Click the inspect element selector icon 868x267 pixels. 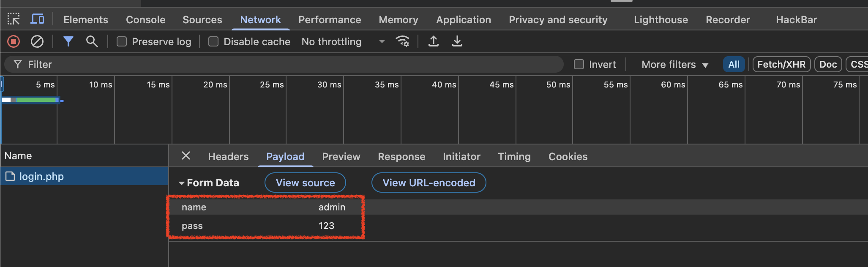coord(14,19)
